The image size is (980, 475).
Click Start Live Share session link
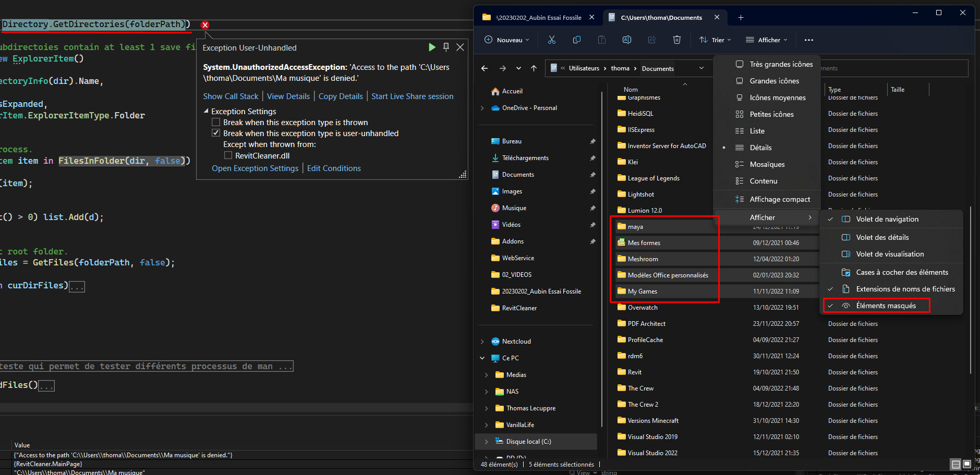tap(413, 96)
